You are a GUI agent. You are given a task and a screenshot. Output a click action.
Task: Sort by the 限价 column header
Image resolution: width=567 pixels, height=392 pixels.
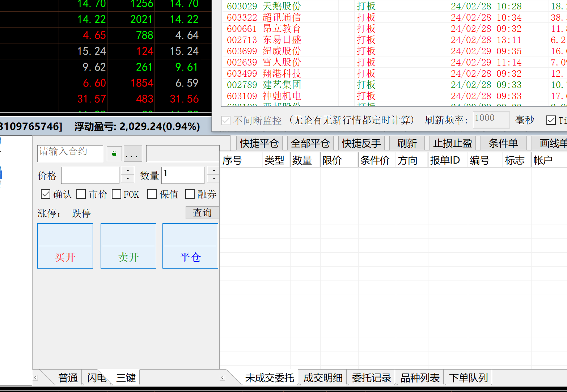[x=339, y=160]
